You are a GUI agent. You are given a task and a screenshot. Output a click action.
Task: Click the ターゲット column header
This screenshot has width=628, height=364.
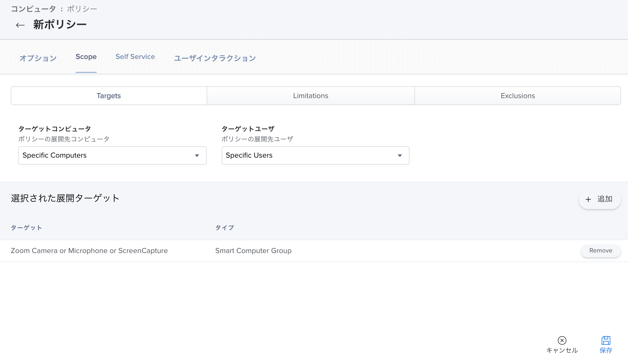point(26,228)
